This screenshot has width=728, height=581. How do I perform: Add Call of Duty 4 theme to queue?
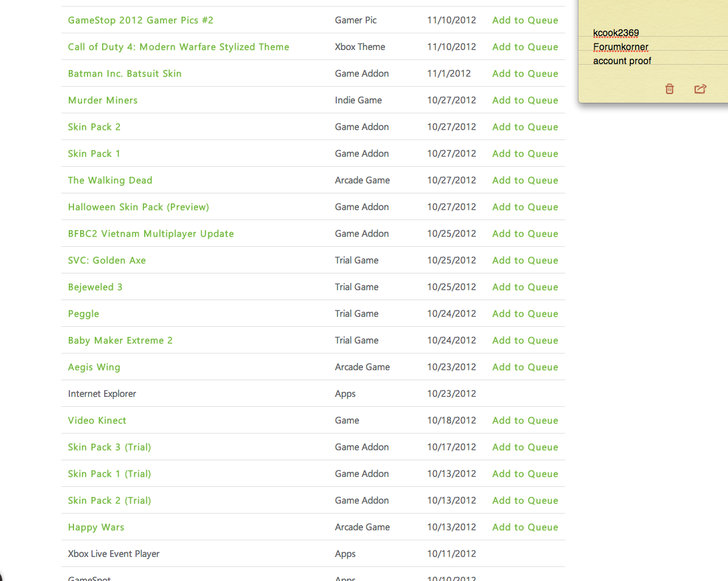click(525, 47)
